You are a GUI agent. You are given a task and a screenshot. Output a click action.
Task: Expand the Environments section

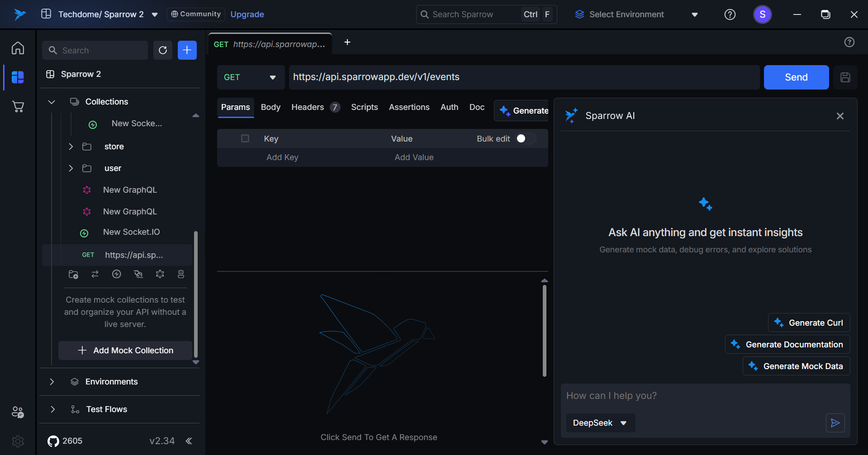[52, 382]
